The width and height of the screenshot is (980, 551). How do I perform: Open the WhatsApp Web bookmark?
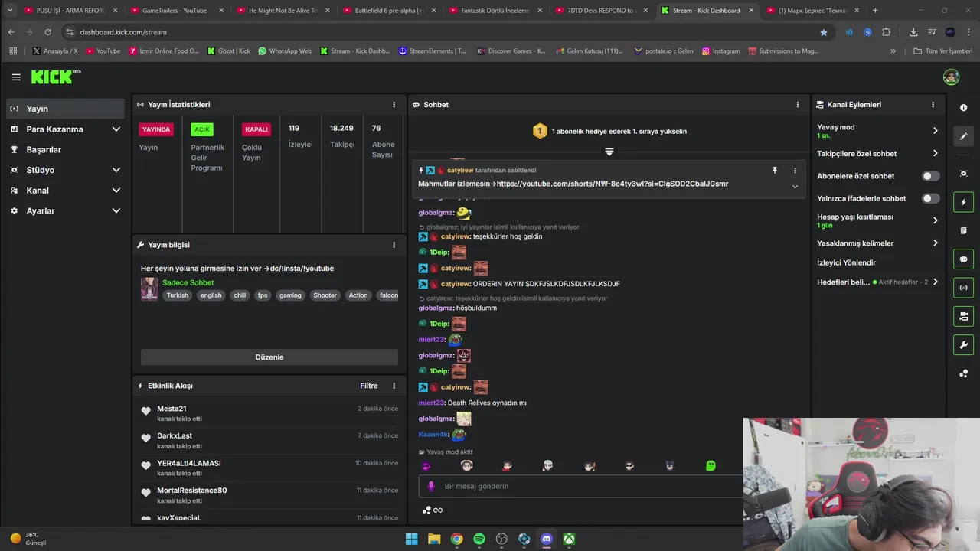coord(285,51)
